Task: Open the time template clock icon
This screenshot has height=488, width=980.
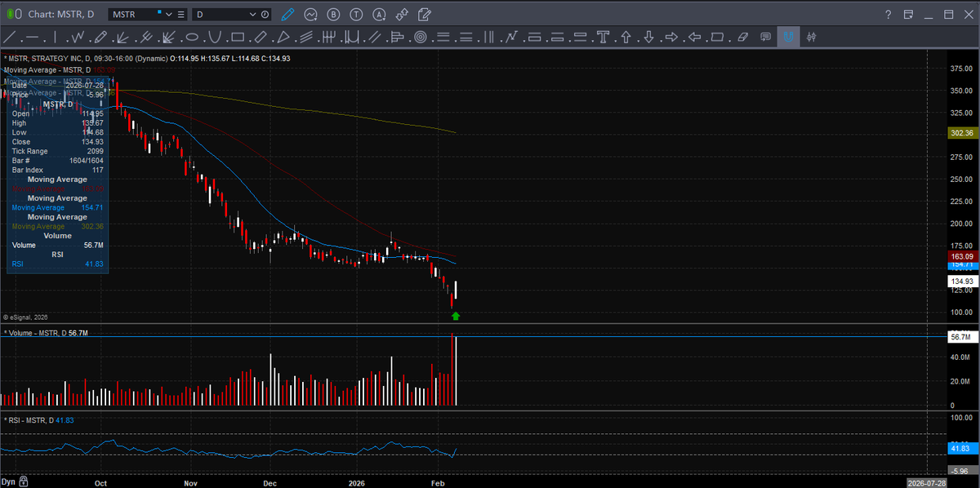Action: pyautogui.click(x=265, y=14)
